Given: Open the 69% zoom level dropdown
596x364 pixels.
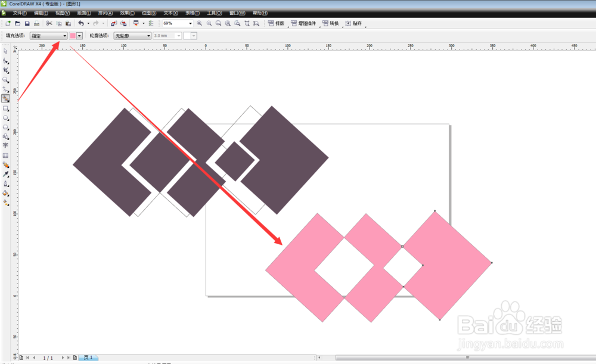Looking at the screenshot, I should (x=191, y=24).
